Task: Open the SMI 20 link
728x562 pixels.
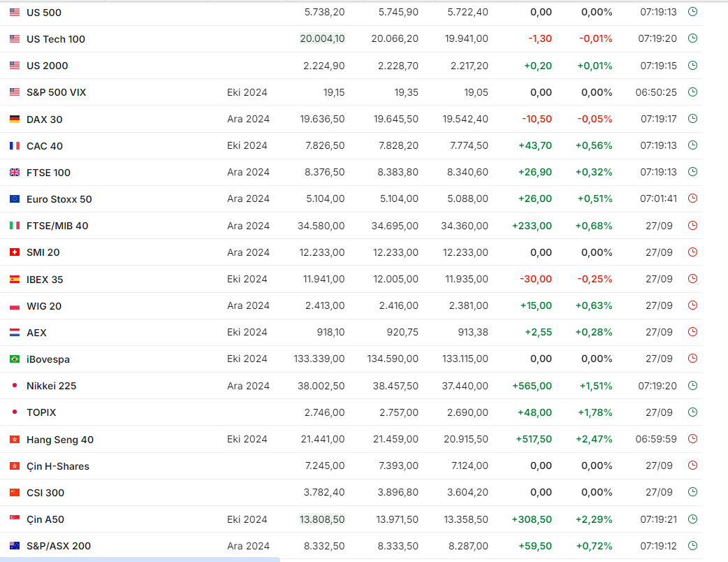Action: [x=43, y=252]
